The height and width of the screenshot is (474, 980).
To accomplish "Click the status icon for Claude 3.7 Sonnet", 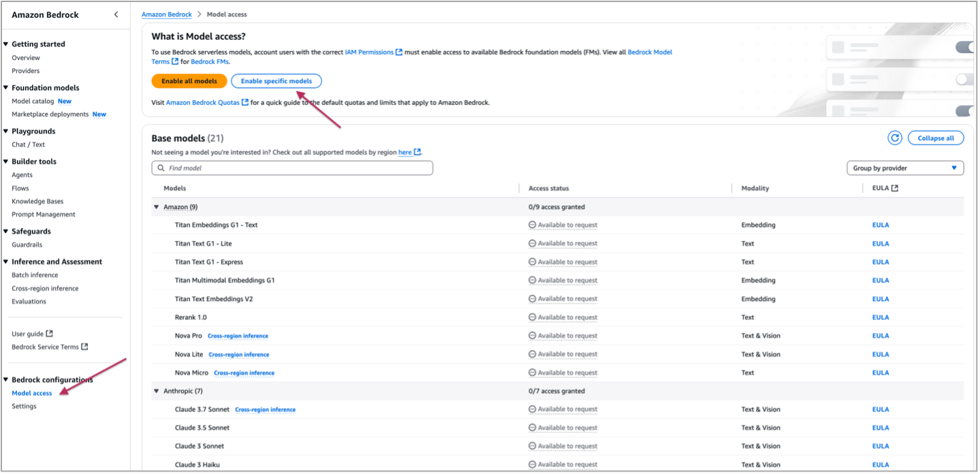I will tap(533, 409).
